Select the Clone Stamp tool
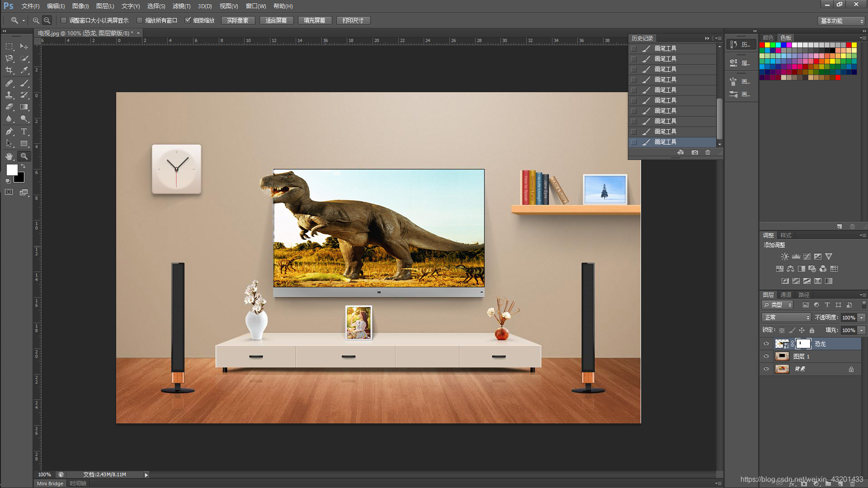Viewport: 868px width, 488px height. [x=9, y=95]
